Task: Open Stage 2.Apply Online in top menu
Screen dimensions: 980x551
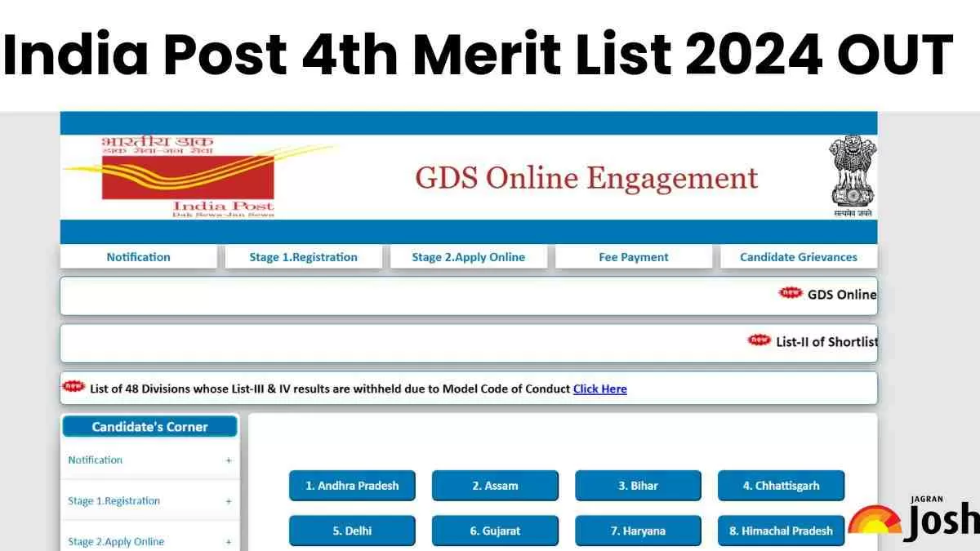Action: point(469,257)
